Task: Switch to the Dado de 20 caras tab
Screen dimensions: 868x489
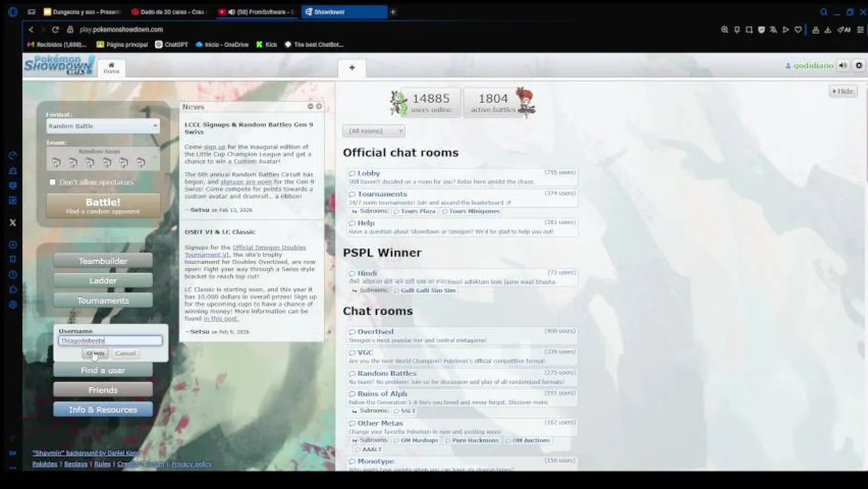Action: click(x=169, y=12)
